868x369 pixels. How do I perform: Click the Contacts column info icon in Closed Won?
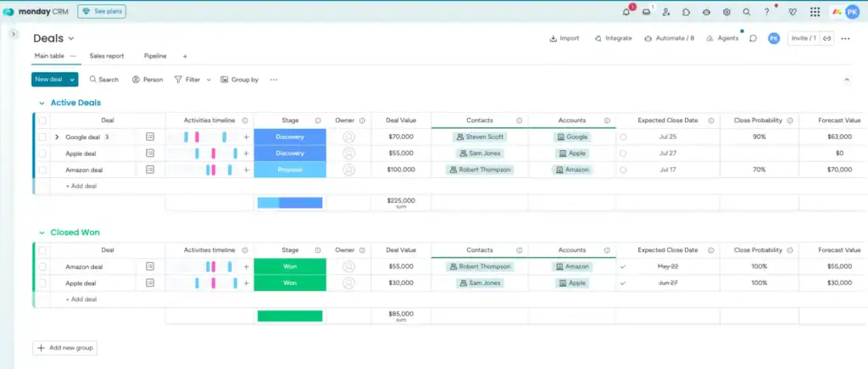click(x=520, y=250)
